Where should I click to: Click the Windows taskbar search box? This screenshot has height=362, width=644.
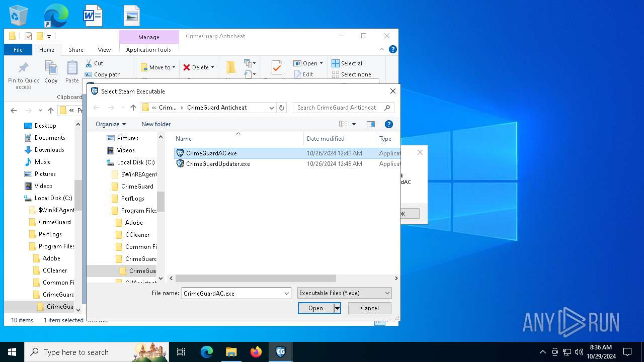pos(96,352)
